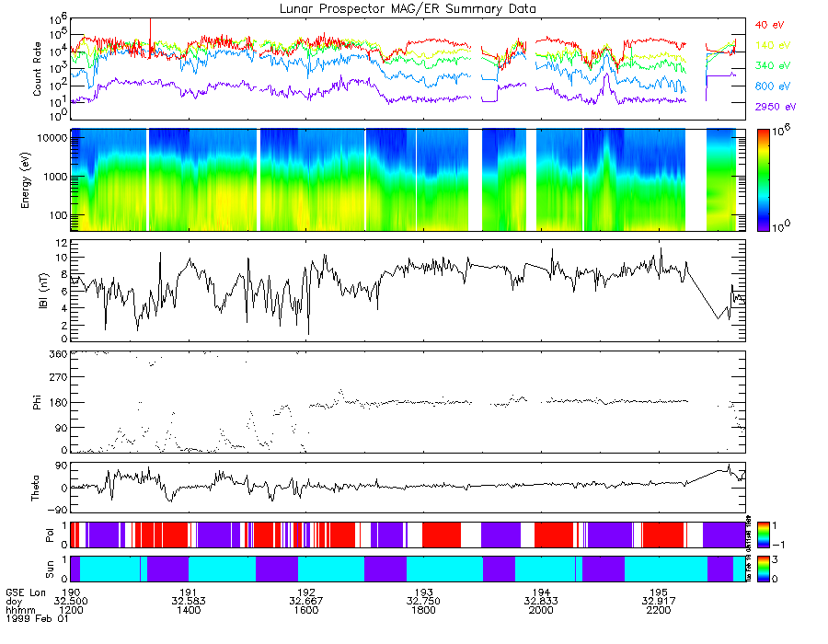This screenshot has height=644, width=828.
Task: Click the doy tick value '32.667'
Action: tap(306, 602)
